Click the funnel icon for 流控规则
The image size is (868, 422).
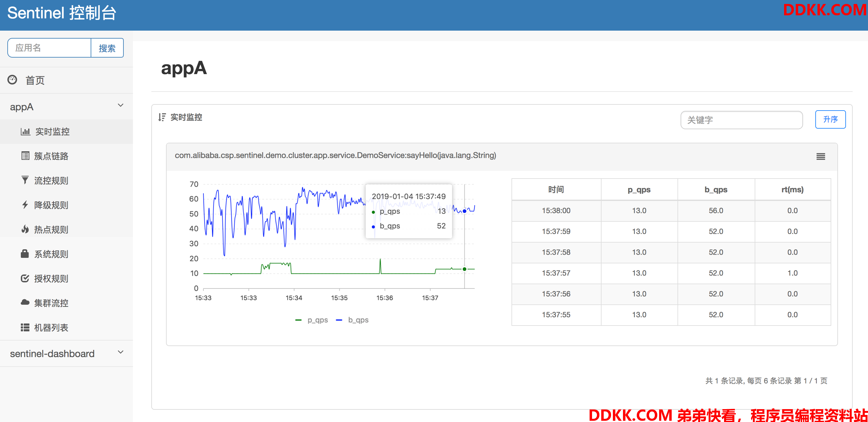tap(25, 180)
